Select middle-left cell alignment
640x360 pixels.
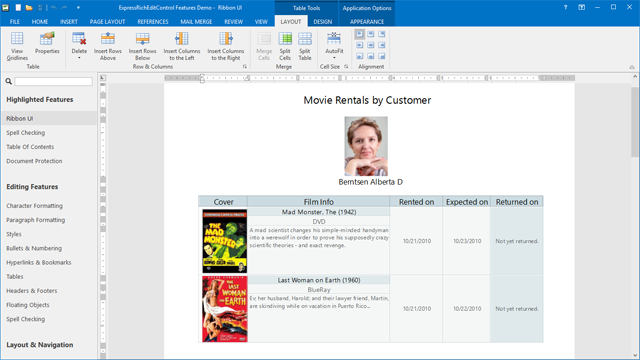click(360, 45)
